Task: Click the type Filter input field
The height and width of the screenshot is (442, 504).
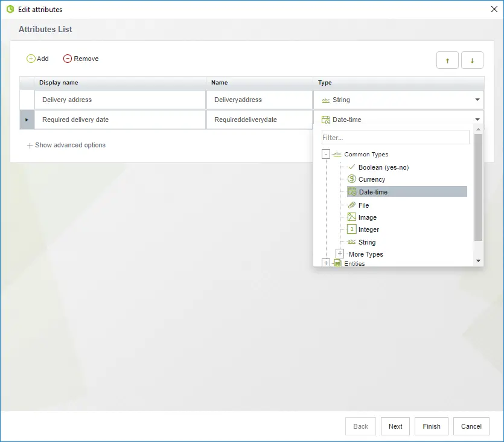Action: point(395,137)
